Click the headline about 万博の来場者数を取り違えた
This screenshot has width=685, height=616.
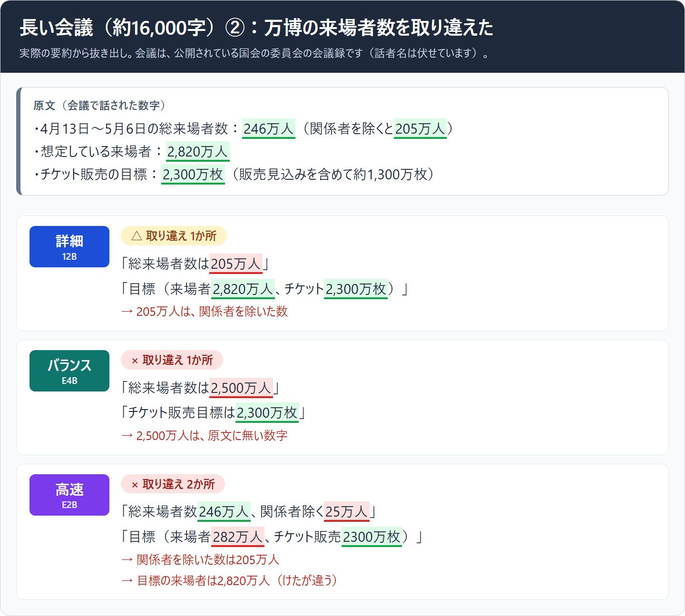pyautogui.click(x=256, y=28)
